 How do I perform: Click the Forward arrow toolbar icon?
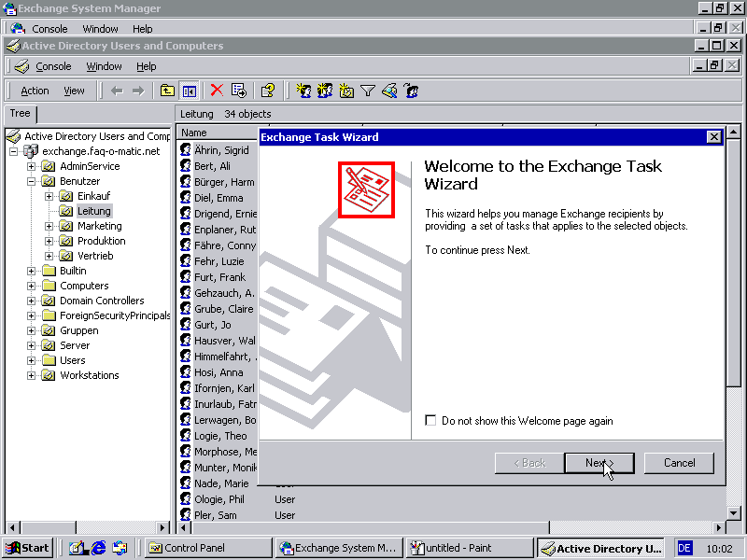pyautogui.click(x=138, y=91)
